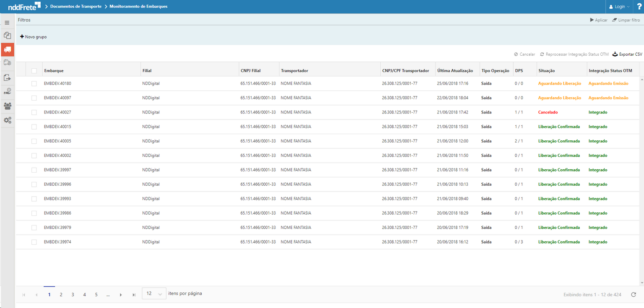644x308 pixels.
Task: Open the delivery truck module in sidebar
Action: tap(7, 62)
